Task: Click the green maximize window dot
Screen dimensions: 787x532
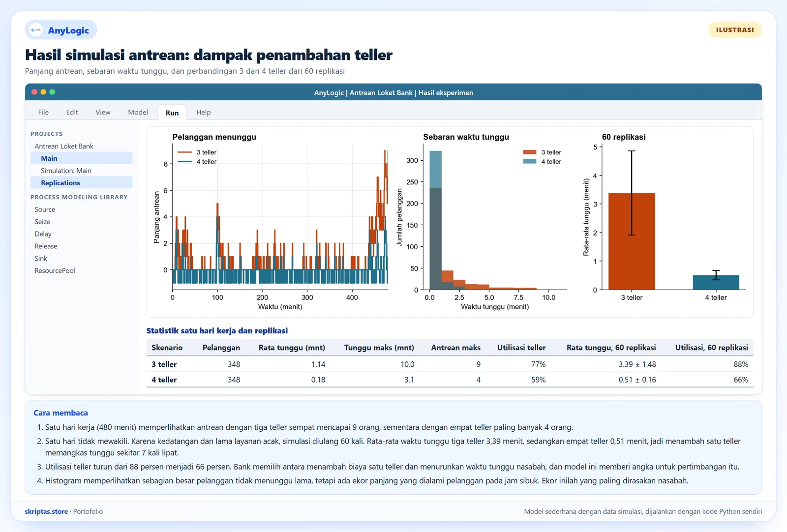Action: 52,92
